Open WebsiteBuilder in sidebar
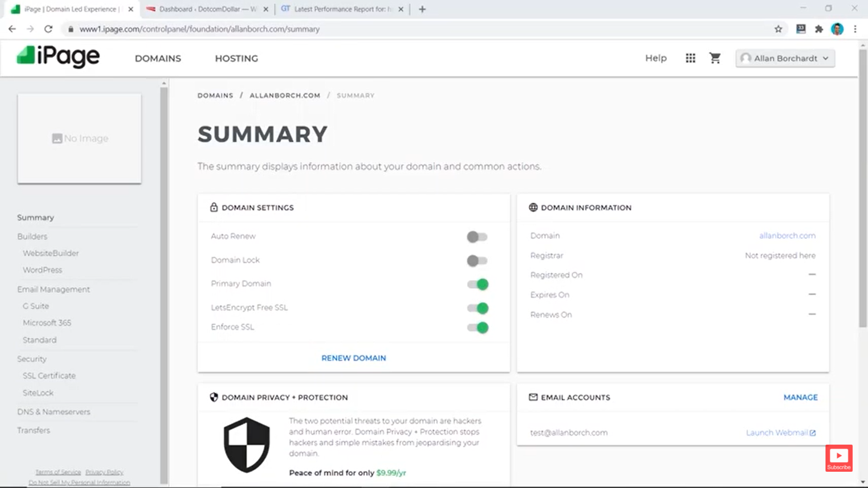The height and width of the screenshot is (488, 868). [51, 253]
